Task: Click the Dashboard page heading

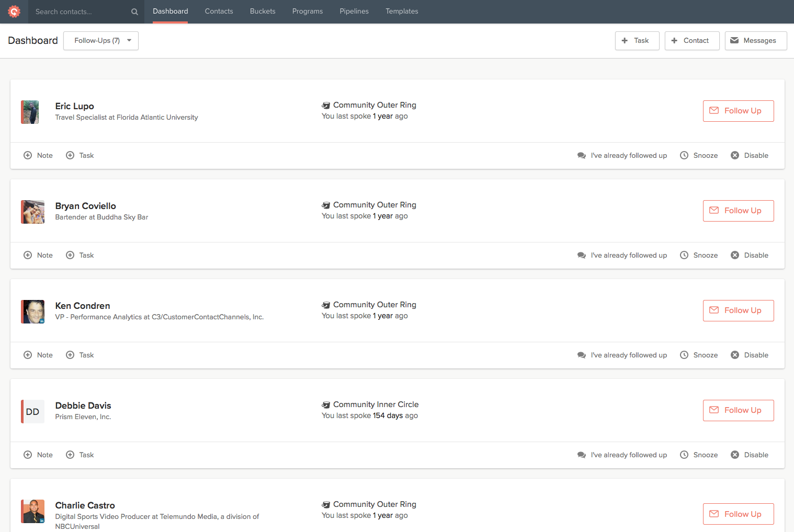Action: pos(33,41)
